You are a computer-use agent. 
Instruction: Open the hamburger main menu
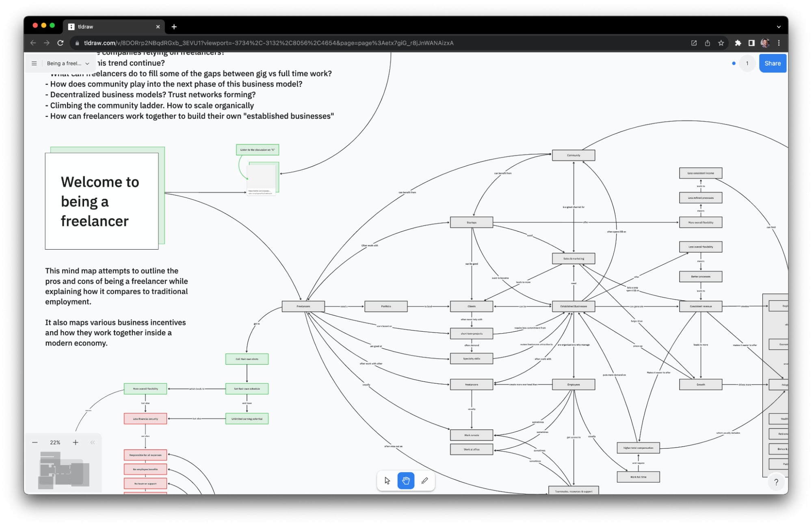34,63
